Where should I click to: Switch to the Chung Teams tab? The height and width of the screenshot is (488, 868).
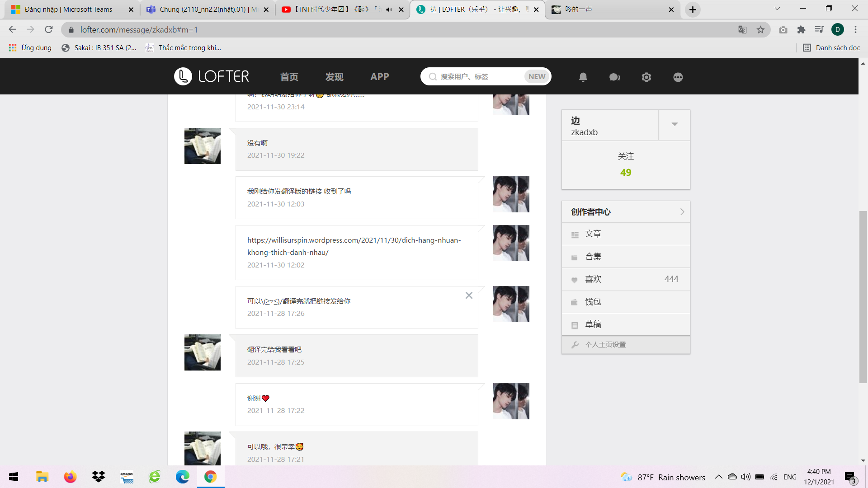tap(208, 9)
